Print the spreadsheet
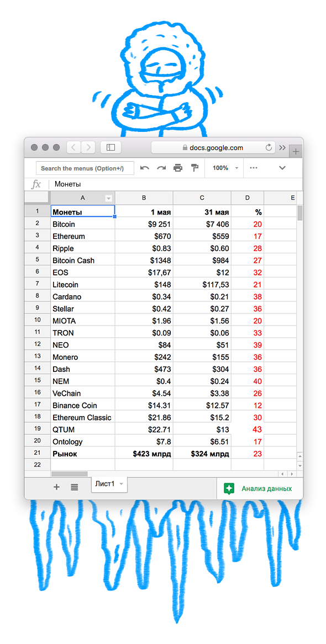Screen dimensions: 326x644 click(x=177, y=168)
